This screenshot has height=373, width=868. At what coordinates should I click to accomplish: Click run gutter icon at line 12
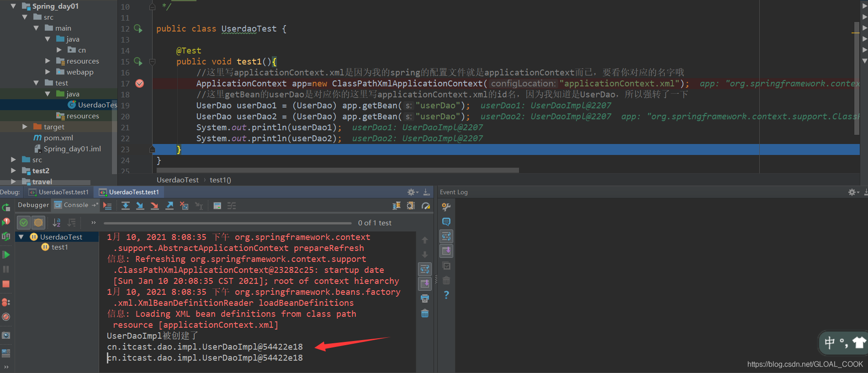click(138, 28)
